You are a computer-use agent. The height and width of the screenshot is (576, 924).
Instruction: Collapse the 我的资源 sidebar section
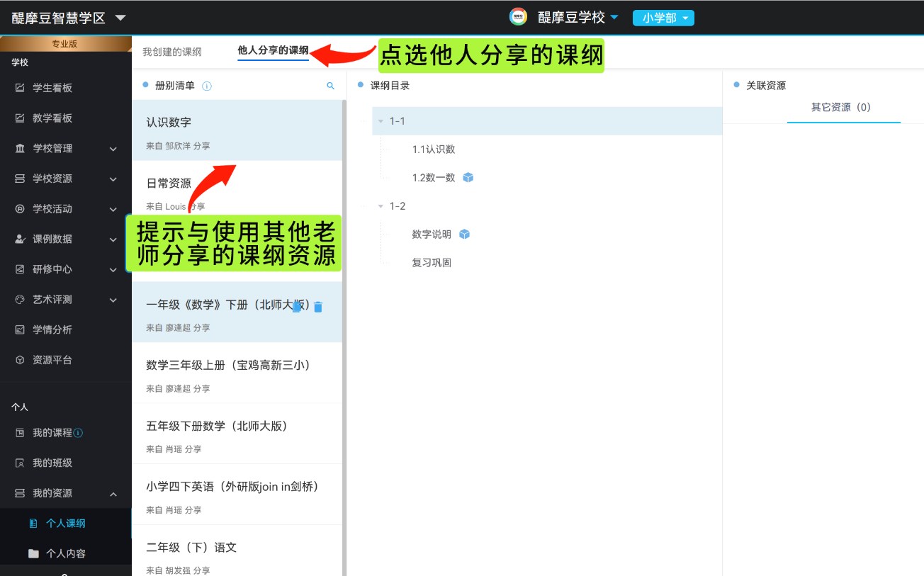point(113,494)
